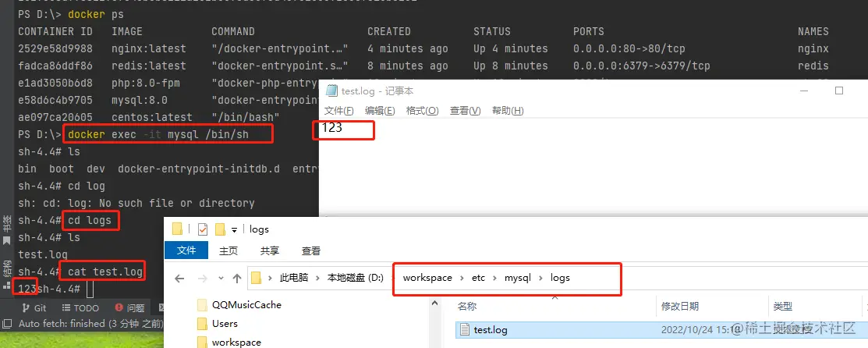Image resolution: width=868 pixels, height=348 pixels.
Task: Click the terminal cursor at the last prompt
Action: point(90,289)
